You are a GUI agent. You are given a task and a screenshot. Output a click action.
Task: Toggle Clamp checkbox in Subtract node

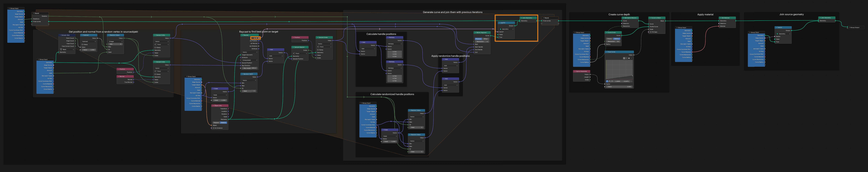pyautogui.click(x=82, y=44)
